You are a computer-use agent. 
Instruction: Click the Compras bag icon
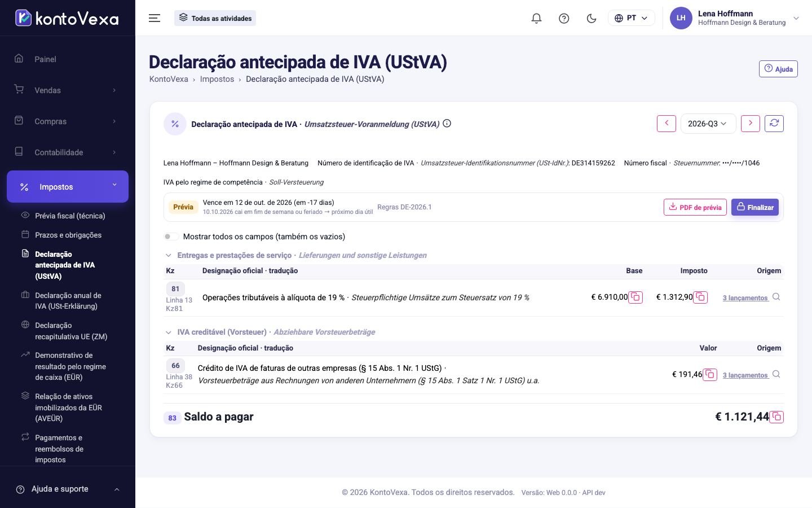click(19, 120)
